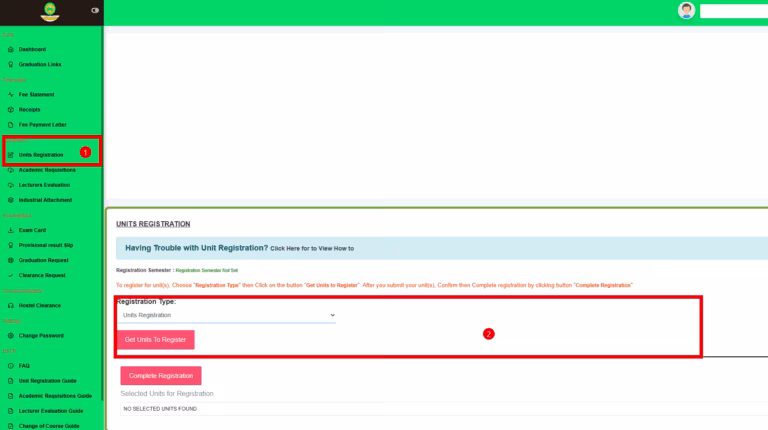Open Receipts from sidebar
This screenshot has width=768, height=430.
coord(29,110)
